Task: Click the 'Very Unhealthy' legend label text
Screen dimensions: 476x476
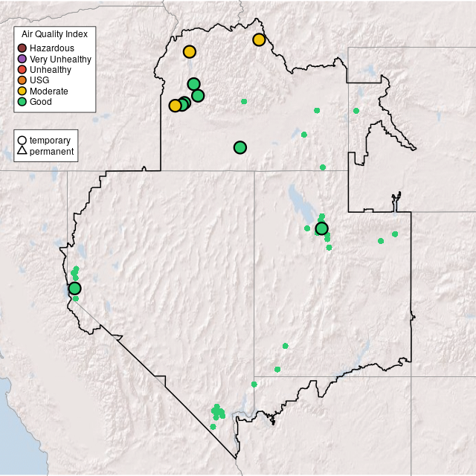Action: coord(60,59)
